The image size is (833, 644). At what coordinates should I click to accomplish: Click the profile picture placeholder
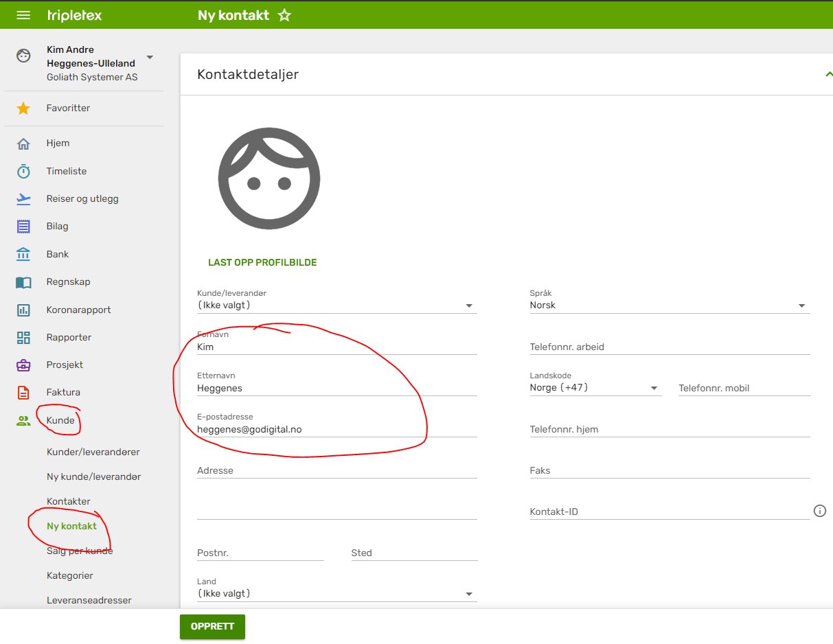point(269,179)
